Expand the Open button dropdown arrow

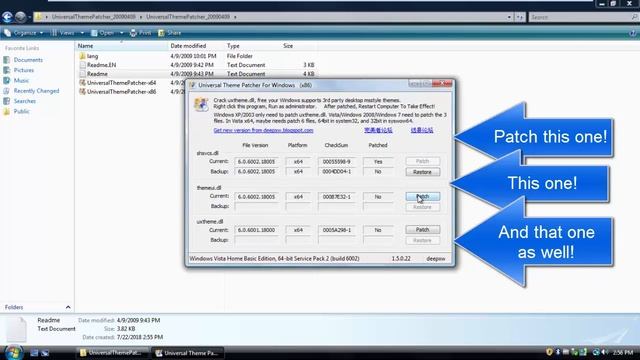(x=121, y=33)
